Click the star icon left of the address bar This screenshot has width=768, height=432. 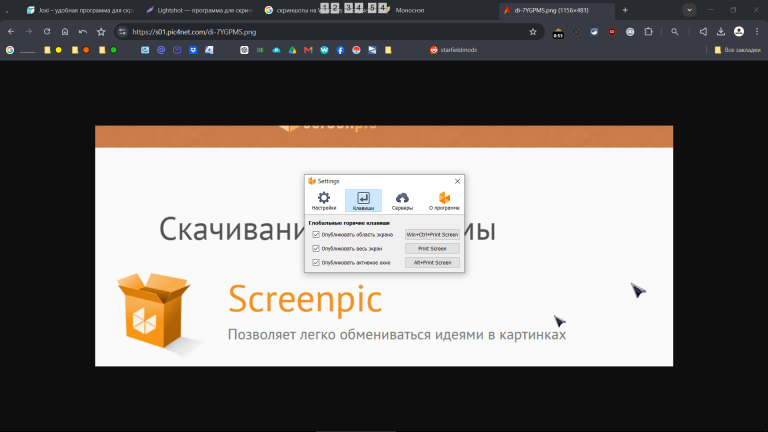click(101, 32)
